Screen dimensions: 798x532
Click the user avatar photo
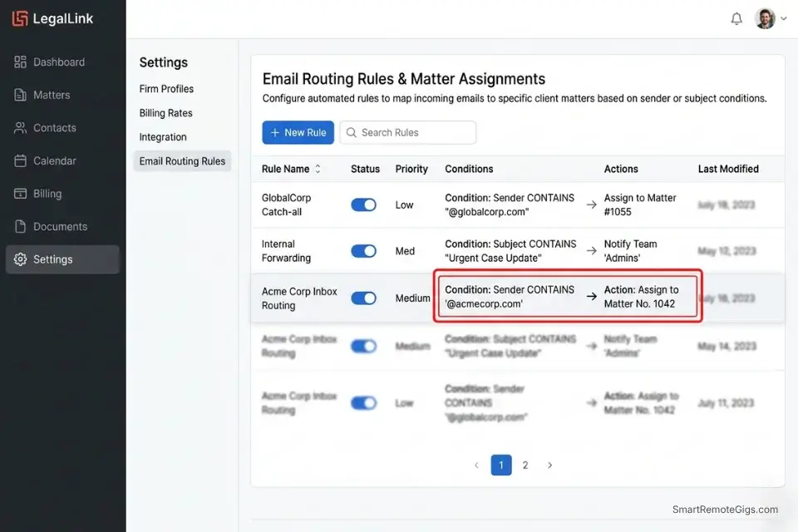click(765, 19)
